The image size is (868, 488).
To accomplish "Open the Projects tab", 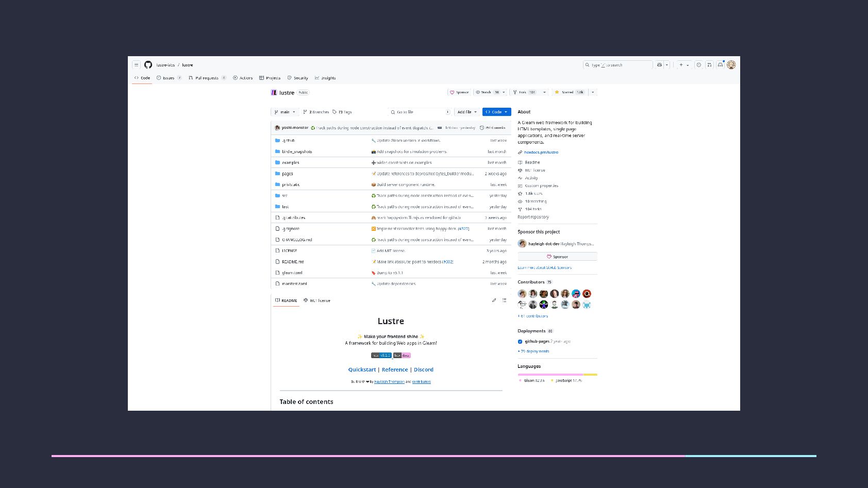I will click(270, 78).
